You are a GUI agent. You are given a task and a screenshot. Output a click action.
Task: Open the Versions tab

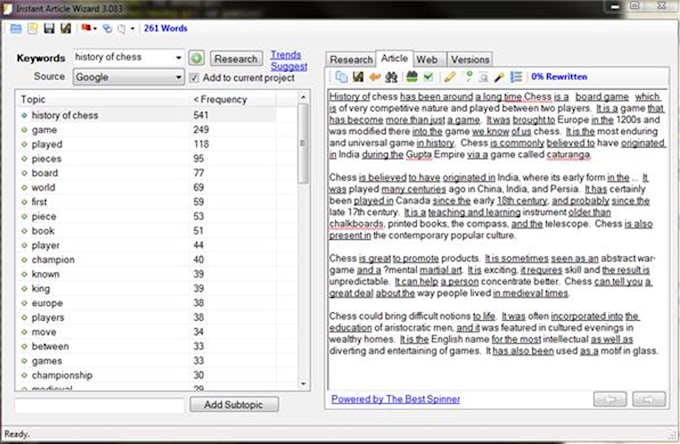pos(468,59)
